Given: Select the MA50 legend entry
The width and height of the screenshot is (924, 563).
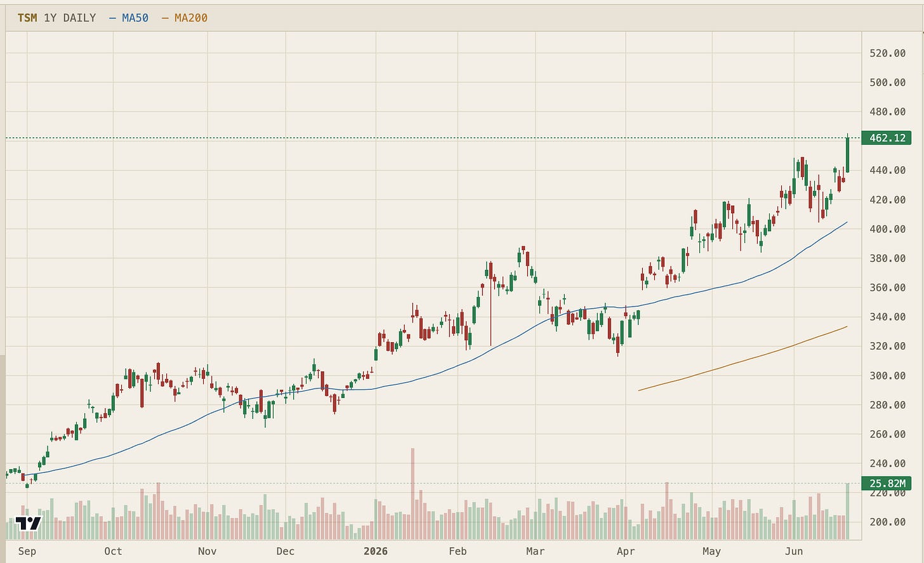Looking at the screenshot, I should pos(129,18).
